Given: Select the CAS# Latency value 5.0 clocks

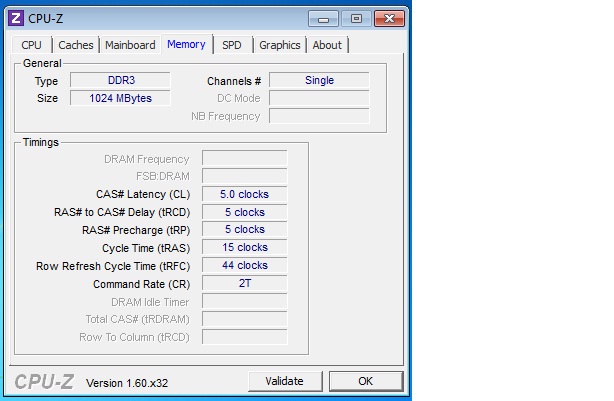Looking at the screenshot, I should coord(245,194).
